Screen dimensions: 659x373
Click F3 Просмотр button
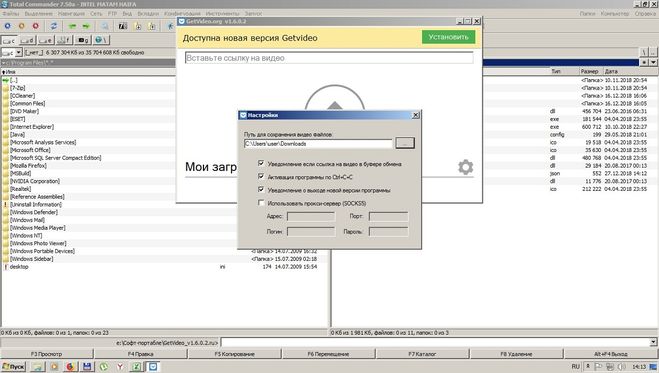click(x=46, y=354)
